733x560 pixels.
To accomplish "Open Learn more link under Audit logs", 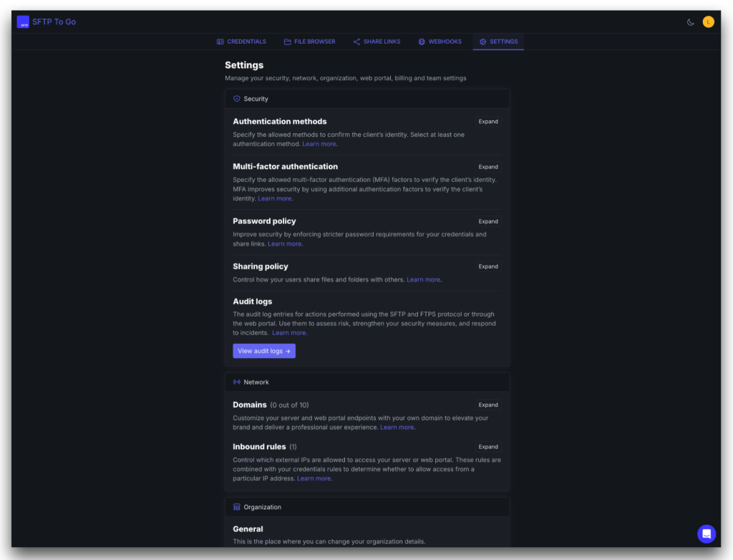I will pyautogui.click(x=289, y=333).
